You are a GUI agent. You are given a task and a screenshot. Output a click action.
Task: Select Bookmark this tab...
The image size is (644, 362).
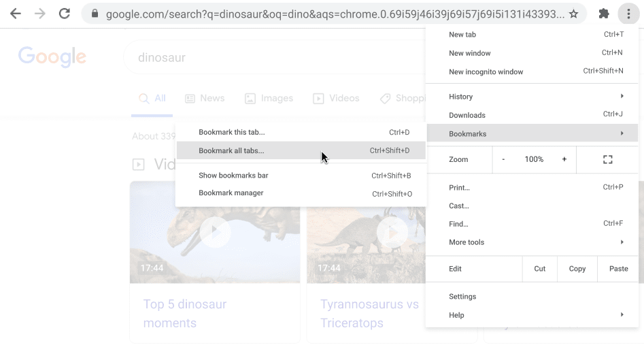[301, 132]
